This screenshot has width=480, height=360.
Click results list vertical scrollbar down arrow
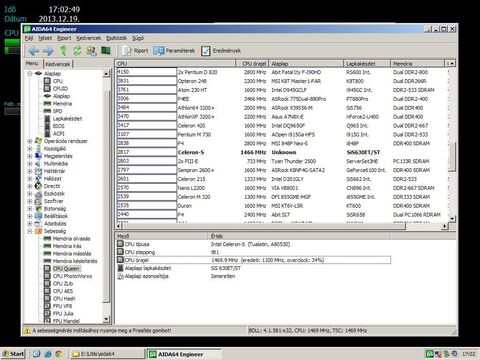coord(452,219)
